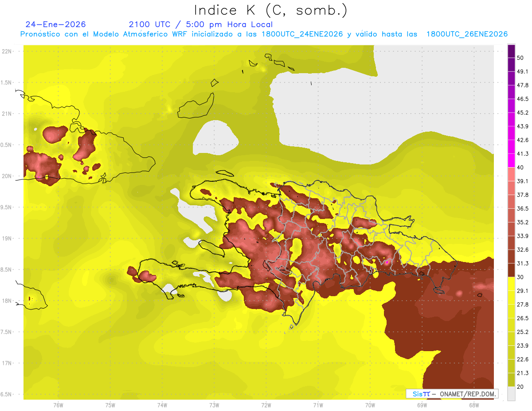Click the colorbar value "29.1"

[523, 290]
